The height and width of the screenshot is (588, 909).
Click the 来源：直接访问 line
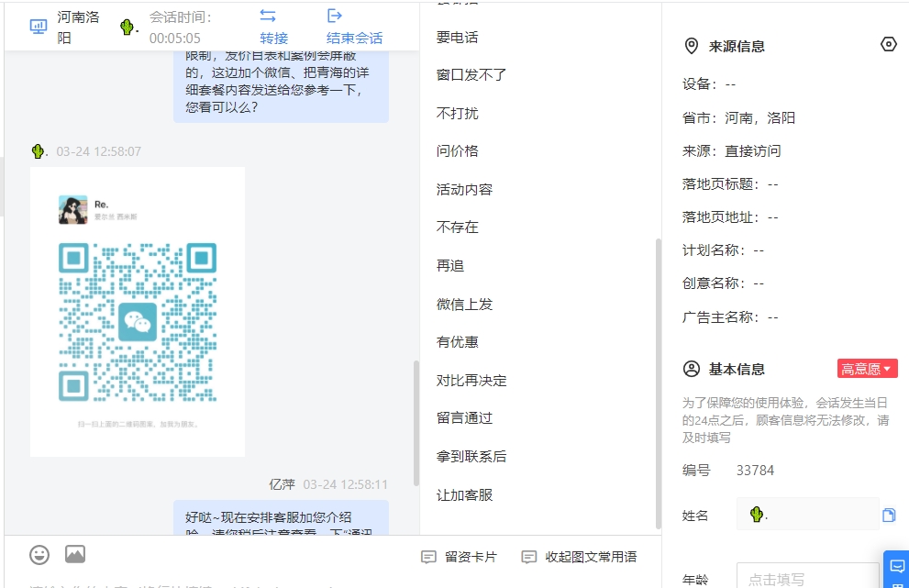point(732,150)
